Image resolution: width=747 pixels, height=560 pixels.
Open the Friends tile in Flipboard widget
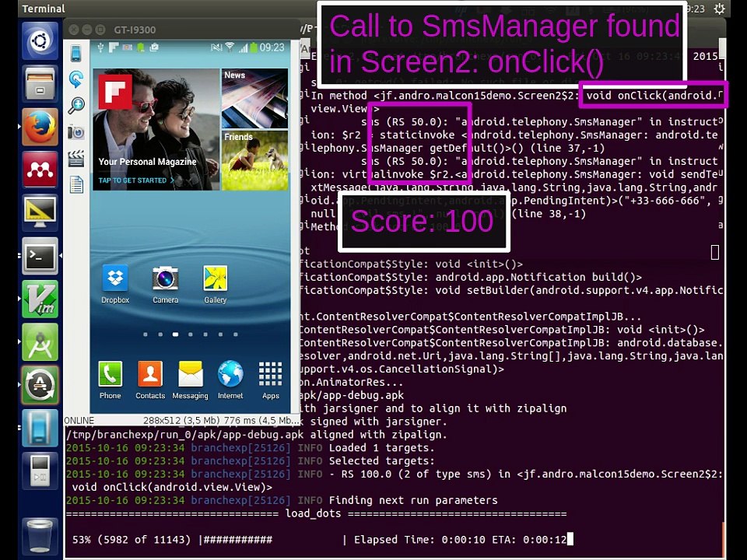[255, 161]
